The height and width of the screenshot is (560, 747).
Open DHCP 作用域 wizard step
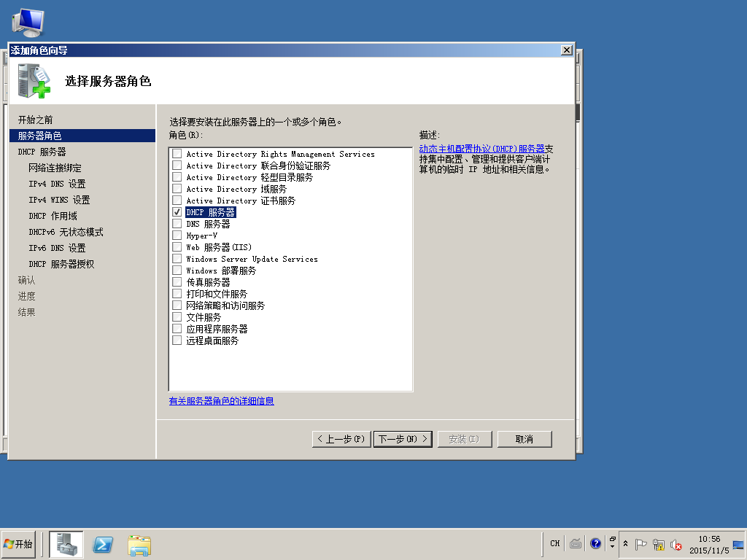(x=53, y=216)
